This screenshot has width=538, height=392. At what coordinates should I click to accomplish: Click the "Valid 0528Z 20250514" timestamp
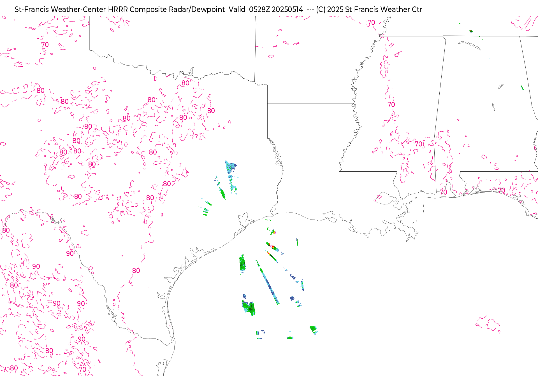pyautogui.click(x=266, y=10)
